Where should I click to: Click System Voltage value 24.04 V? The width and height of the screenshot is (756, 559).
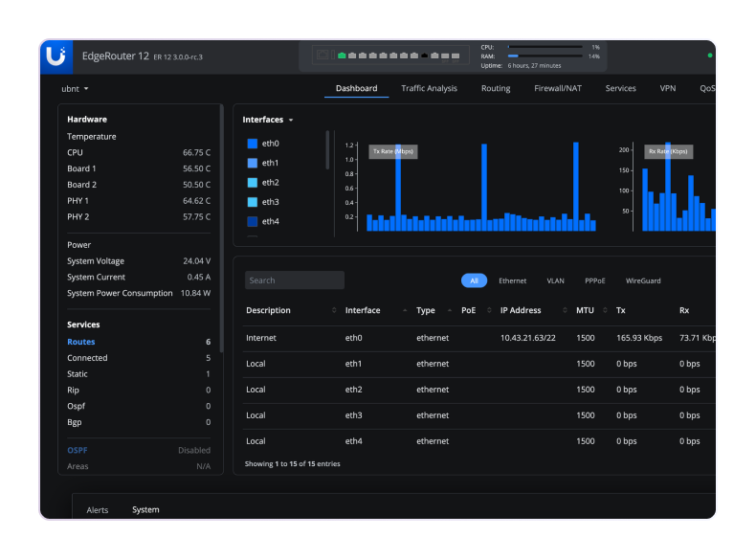pyautogui.click(x=197, y=261)
